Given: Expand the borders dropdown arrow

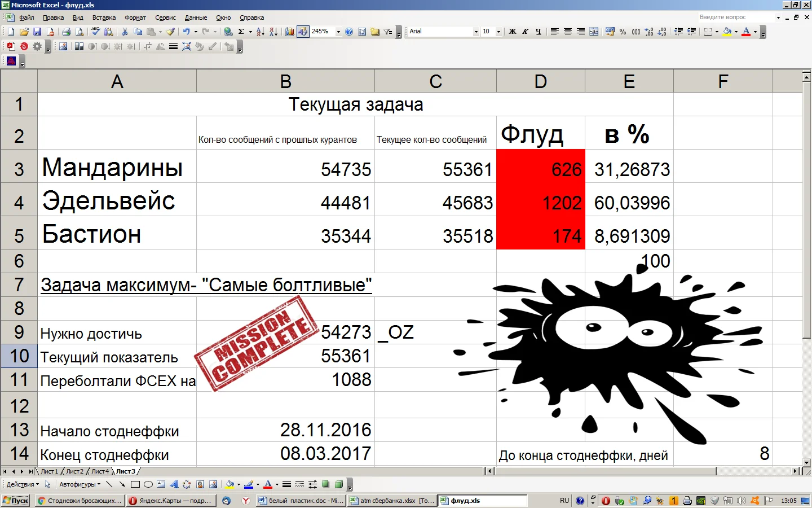Looking at the screenshot, I should pos(717,32).
